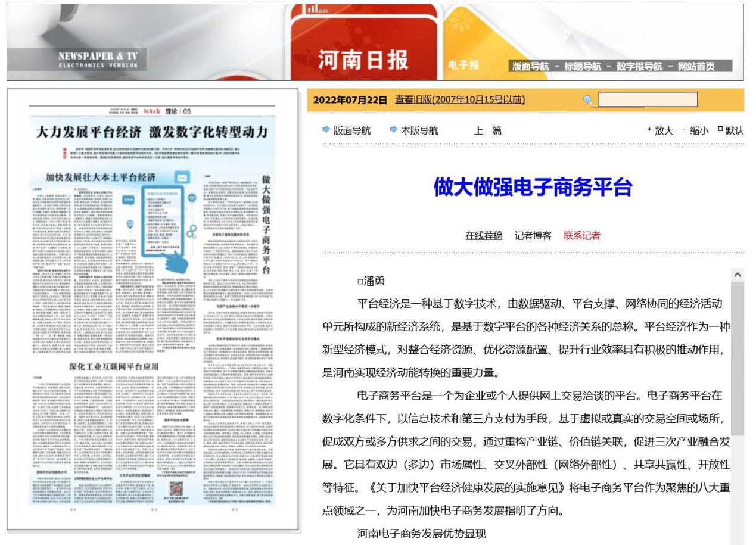
Task: Click the date 2022年07月22日
Action: [x=350, y=99]
